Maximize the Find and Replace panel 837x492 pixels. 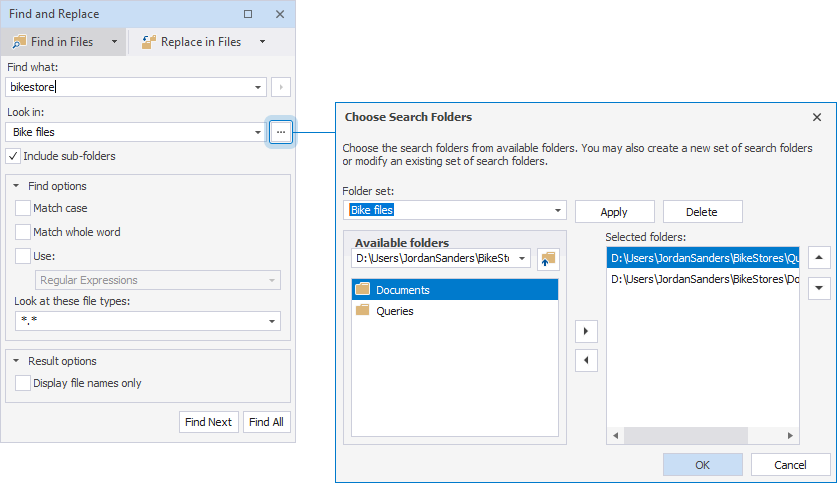(x=248, y=14)
